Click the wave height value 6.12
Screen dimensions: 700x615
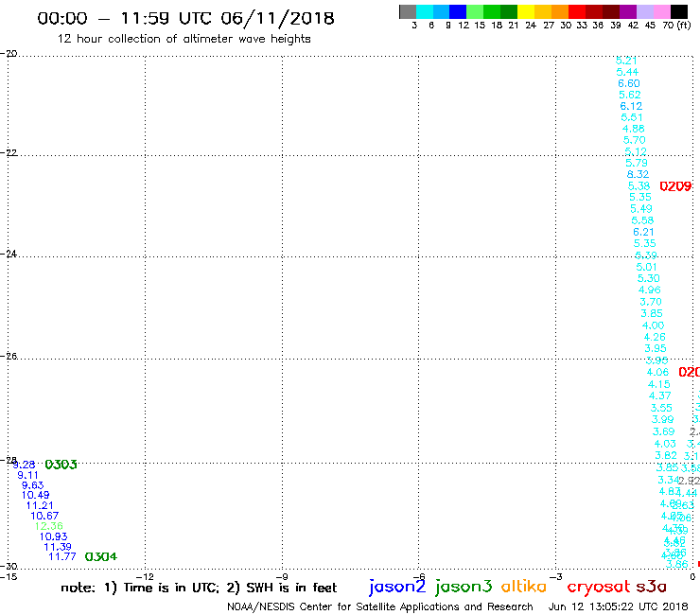[x=631, y=106]
